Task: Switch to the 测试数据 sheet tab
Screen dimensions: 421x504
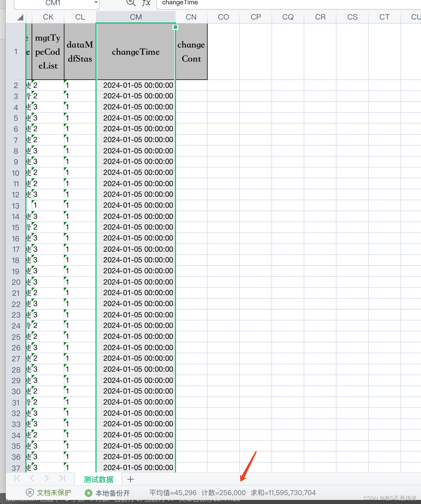Action: 99,479
